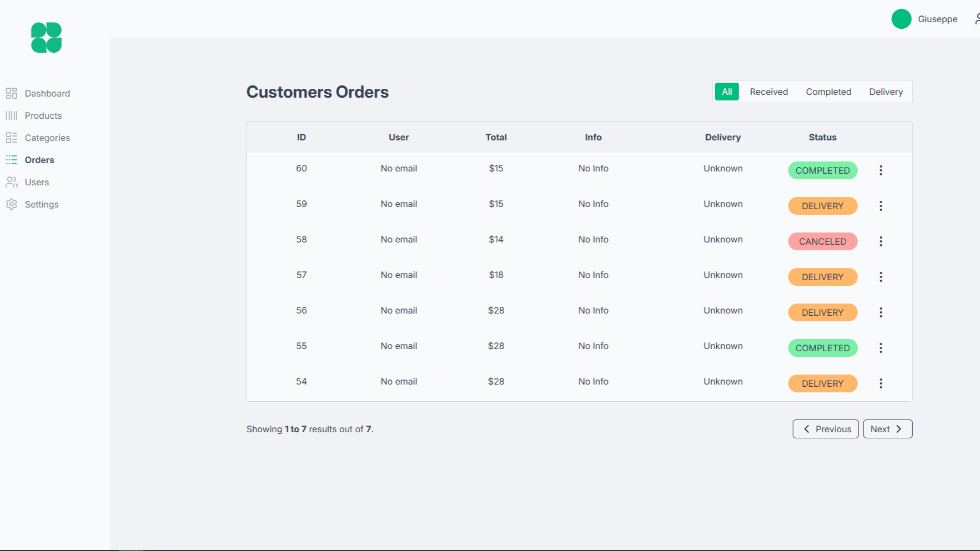Select the Orders list icon
The width and height of the screenshot is (980, 551).
[x=12, y=160]
